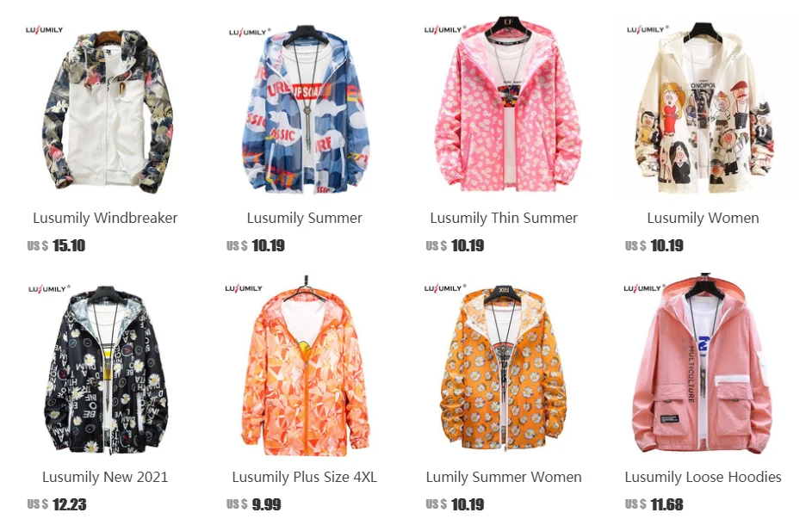This screenshot has height=525, width=812.
Task: Open the cartoon print Lusumily Women jacket image
Action: point(704,105)
